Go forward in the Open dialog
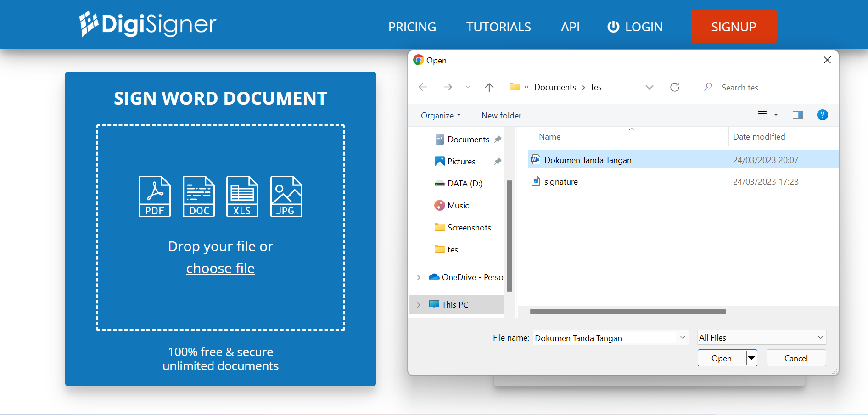 (448, 87)
